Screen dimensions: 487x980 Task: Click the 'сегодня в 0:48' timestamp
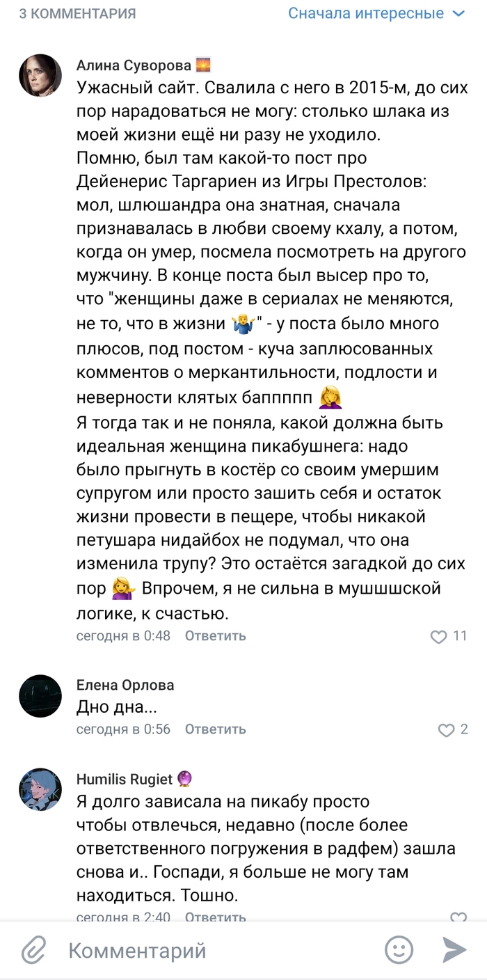click(x=123, y=636)
